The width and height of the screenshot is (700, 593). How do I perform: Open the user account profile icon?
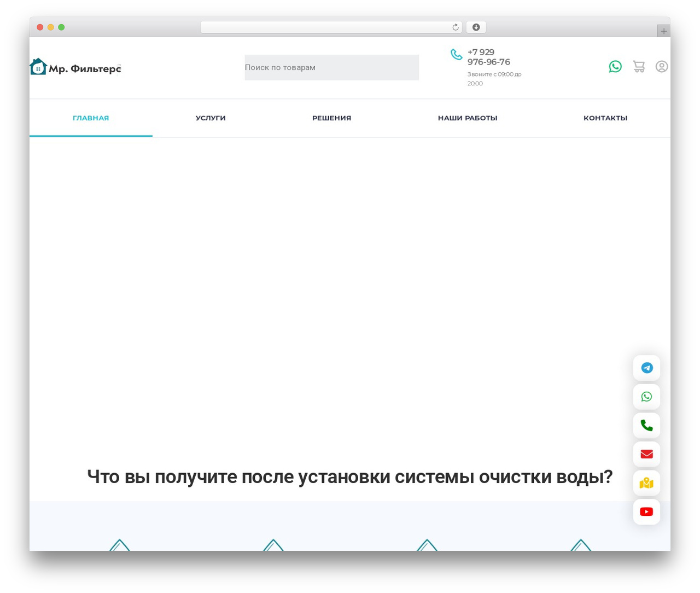click(662, 67)
